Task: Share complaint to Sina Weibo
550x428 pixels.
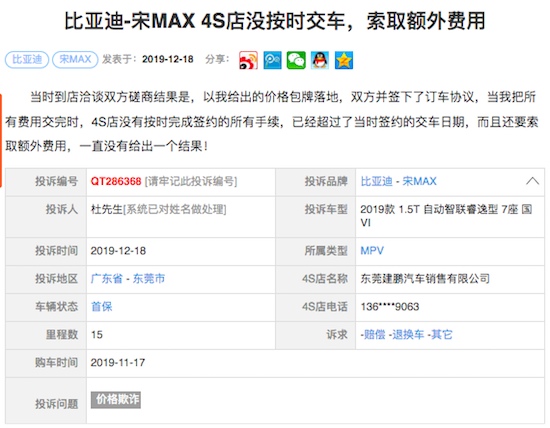Action: pos(248,60)
